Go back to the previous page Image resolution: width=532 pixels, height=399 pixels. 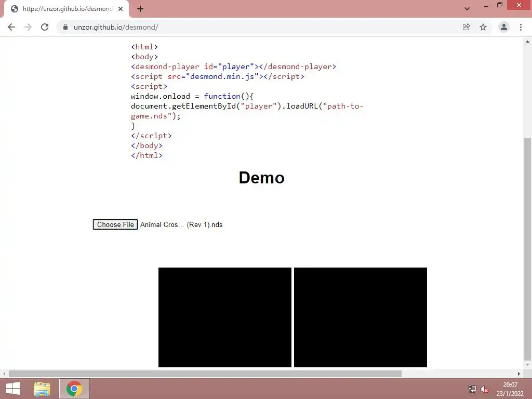tap(11, 27)
